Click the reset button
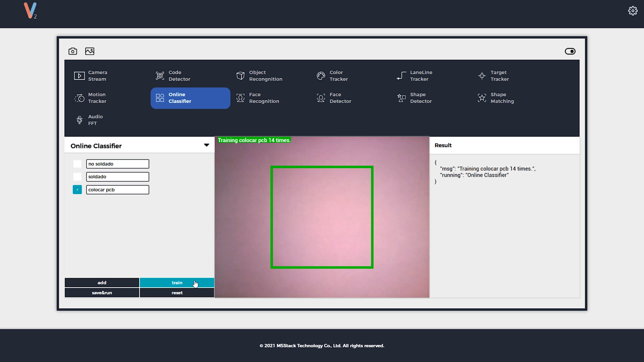The width and height of the screenshot is (644, 362). click(177, 293)
